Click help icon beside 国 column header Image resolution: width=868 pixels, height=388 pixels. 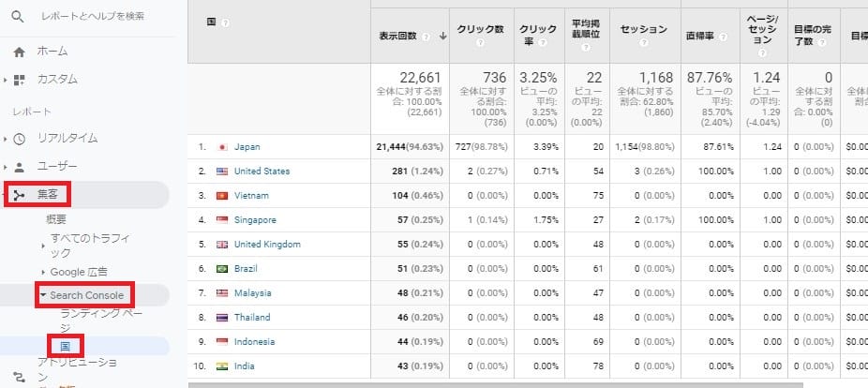226,22
